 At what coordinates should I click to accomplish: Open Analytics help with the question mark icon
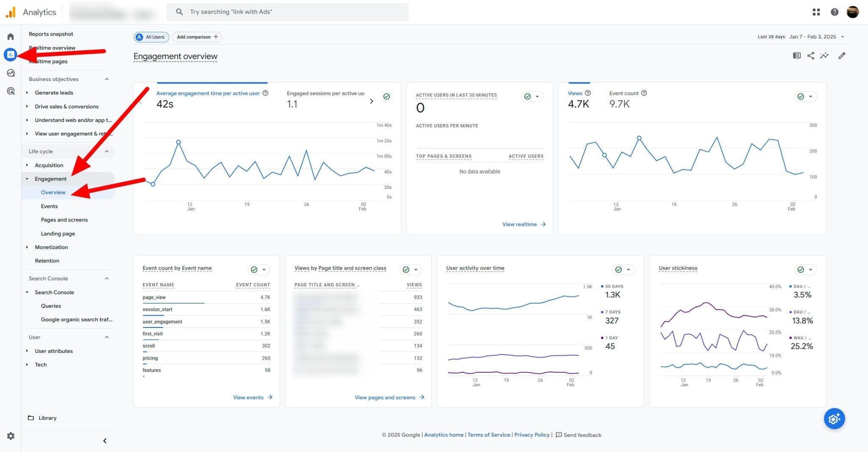(835, 12)
